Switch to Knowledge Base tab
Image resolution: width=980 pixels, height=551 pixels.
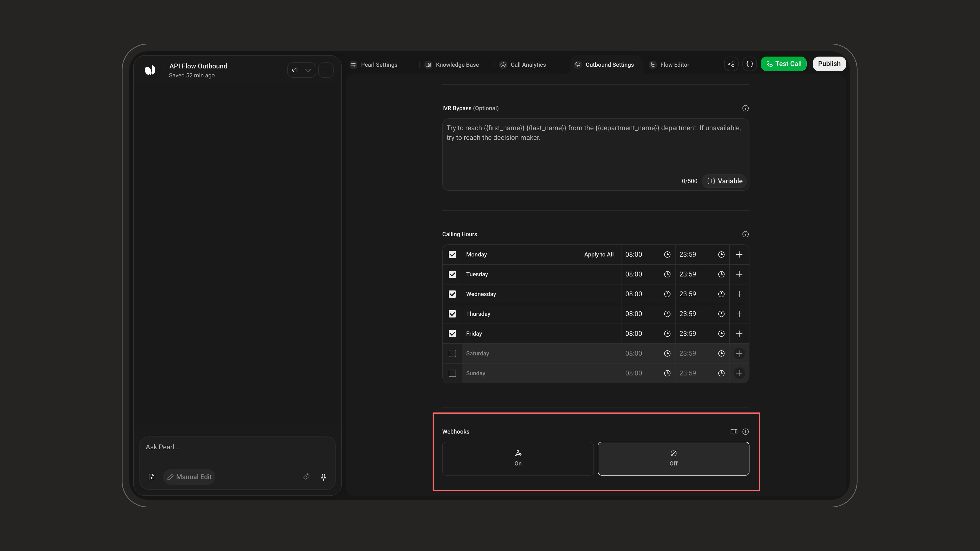(x=452, y=65)
